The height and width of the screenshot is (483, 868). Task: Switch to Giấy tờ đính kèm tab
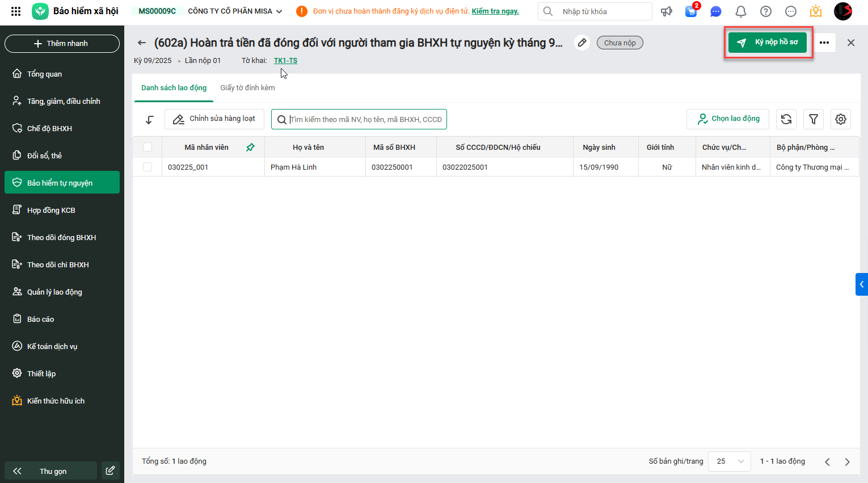click(x=247, y=88)
